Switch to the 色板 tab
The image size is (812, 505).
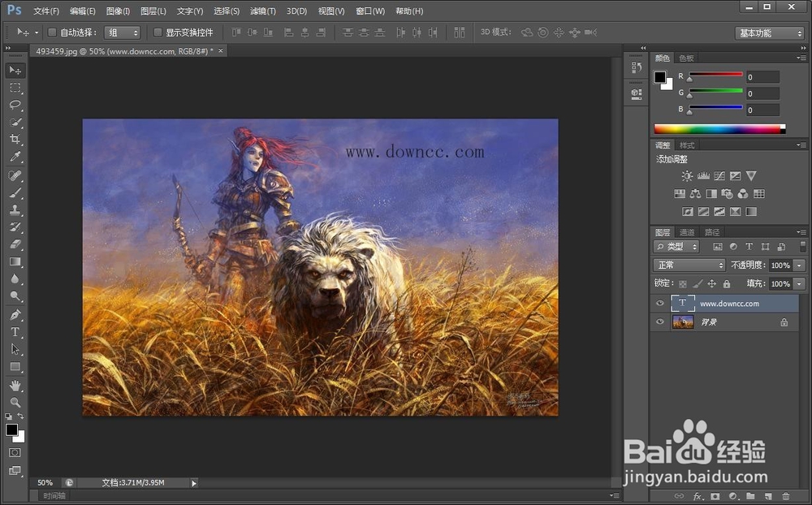pos(686,58)
